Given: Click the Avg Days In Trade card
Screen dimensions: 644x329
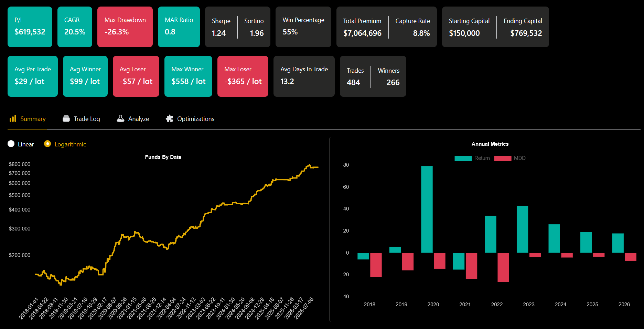Looking at the screenshot, I should 304,76.
